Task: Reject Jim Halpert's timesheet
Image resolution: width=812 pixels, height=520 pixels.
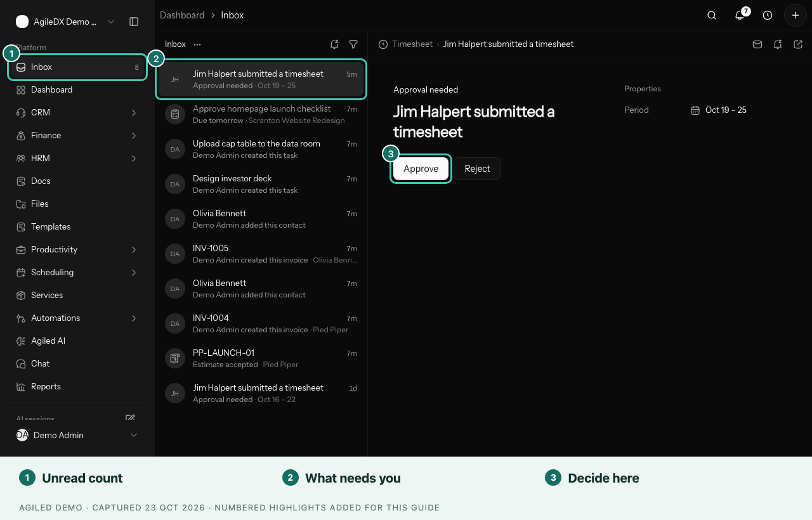Action: point(477,169)
